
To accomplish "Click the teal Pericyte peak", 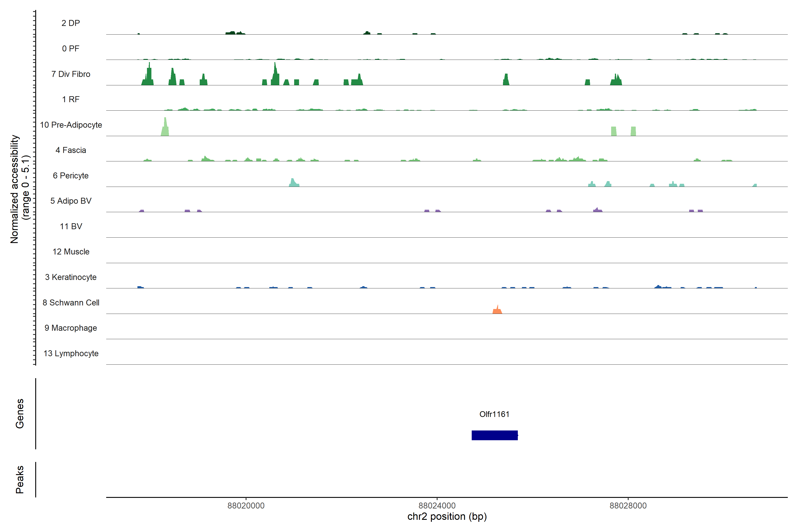I will [293, 183].
